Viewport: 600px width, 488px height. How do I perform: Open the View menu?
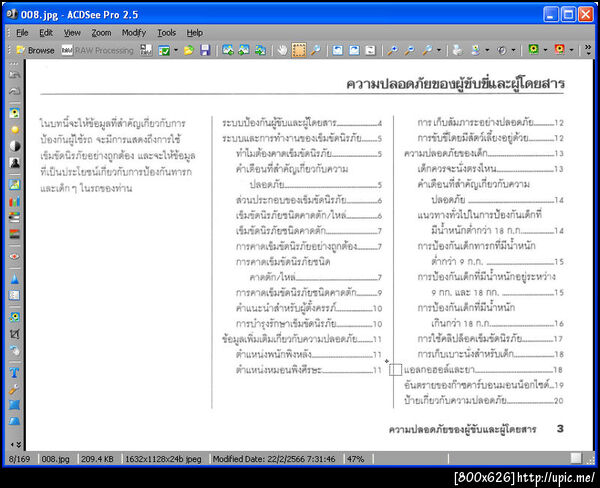(x=72, y=33)
